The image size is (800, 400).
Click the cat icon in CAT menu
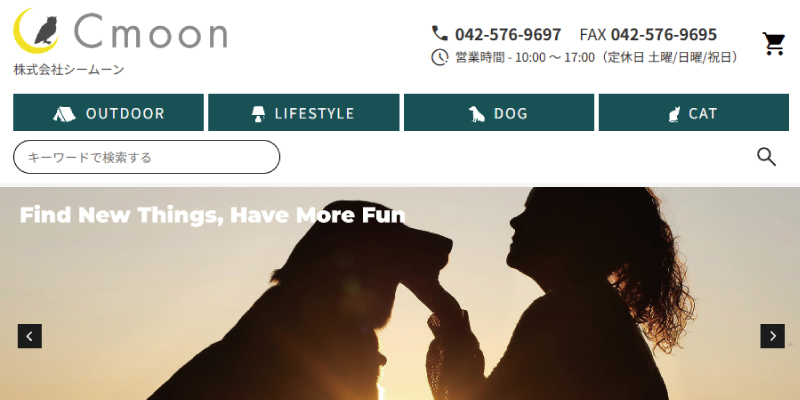(674, 113)
